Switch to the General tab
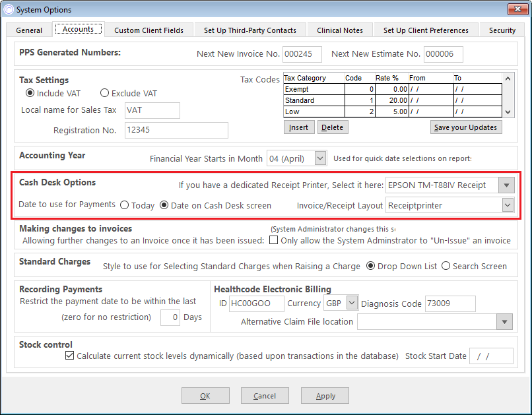Viewport: 532px width, 415px height. click(x=29, y=30)
